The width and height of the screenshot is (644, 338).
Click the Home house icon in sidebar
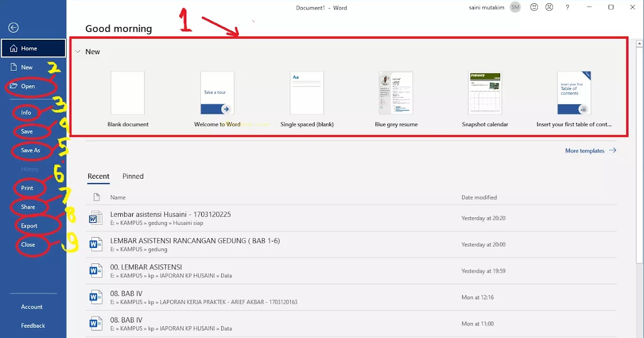[14, 48]
